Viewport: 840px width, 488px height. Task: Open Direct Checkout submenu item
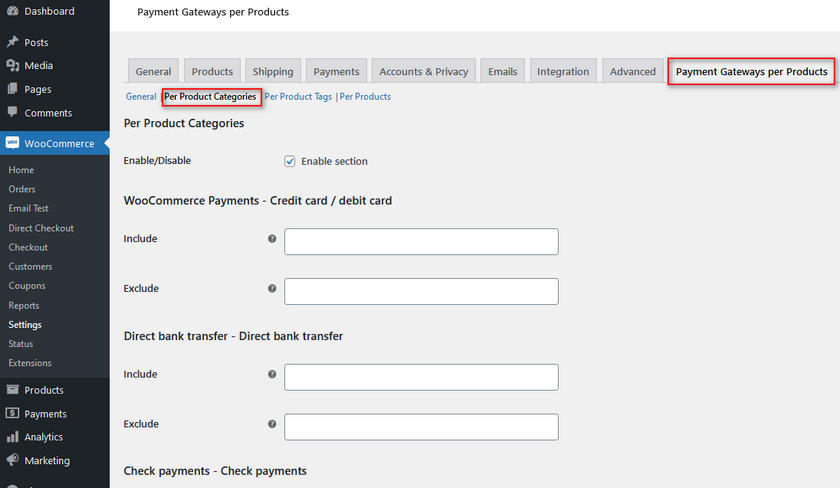(x=41, y=228)
